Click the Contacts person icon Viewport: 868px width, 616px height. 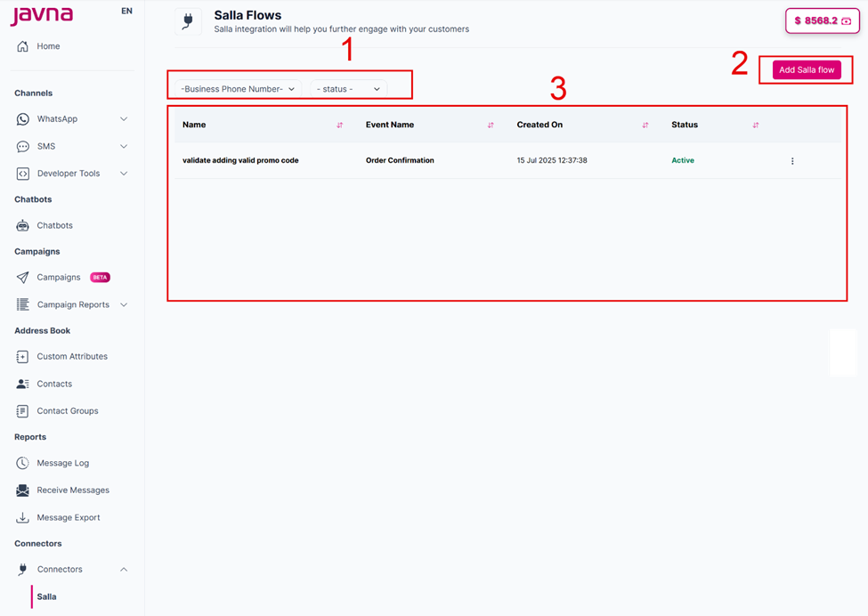(22, 384)
